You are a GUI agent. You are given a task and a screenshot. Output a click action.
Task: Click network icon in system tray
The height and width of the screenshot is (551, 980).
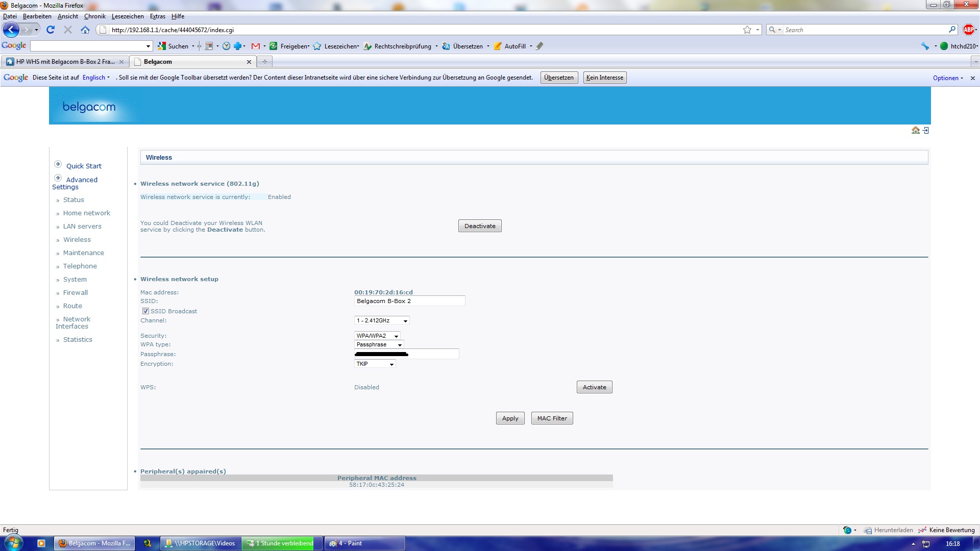pyautogui.click(x=926, y=544)
